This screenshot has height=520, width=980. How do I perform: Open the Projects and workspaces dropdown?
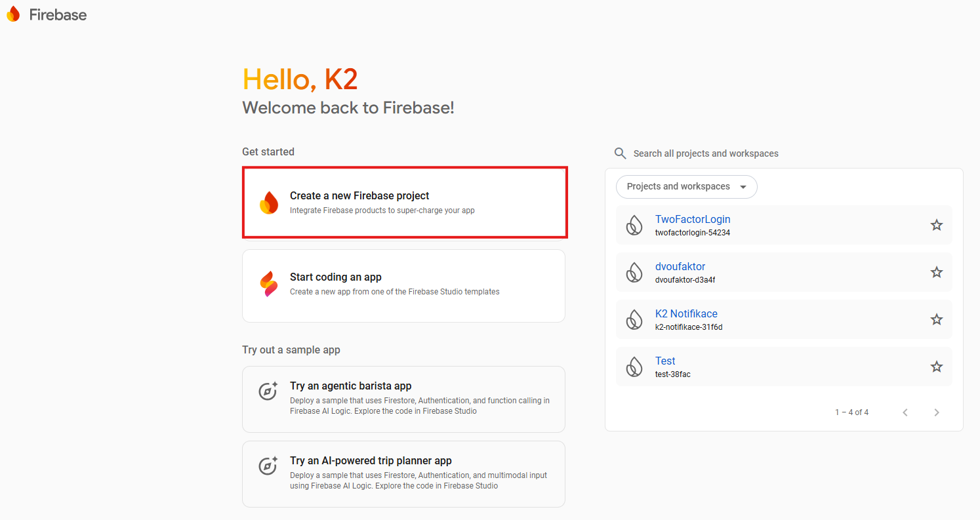tap(686, 187)
